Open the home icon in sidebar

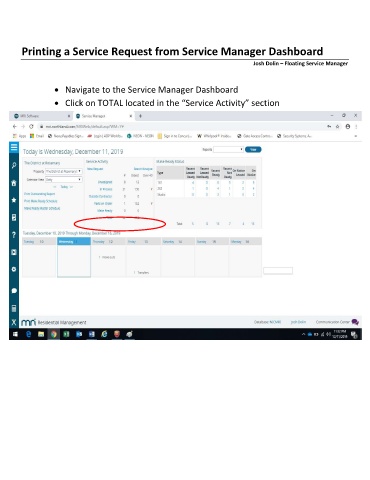(x=14, y=183)
